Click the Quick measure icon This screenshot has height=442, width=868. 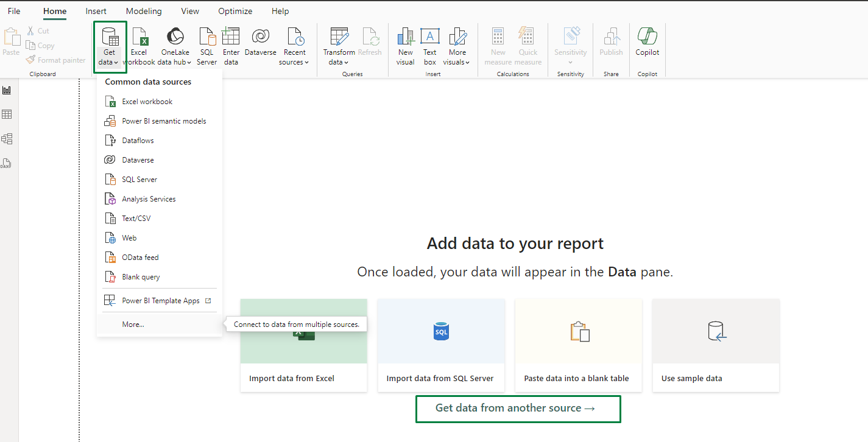point(528,47)
